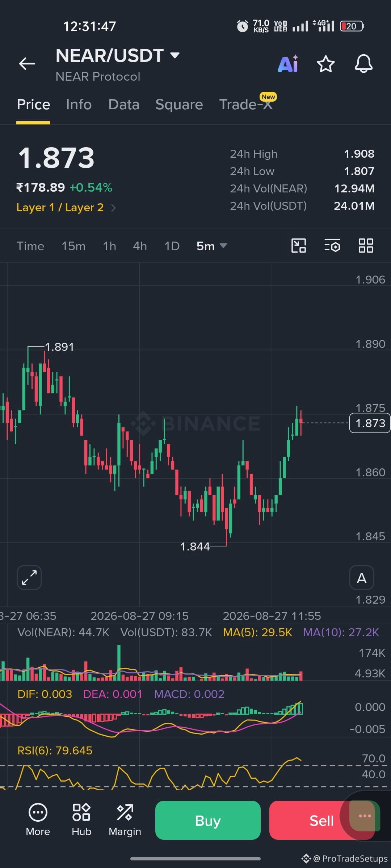Open the 5m interval dropdown
391x868 pixels.
click(x=212, y=246)
